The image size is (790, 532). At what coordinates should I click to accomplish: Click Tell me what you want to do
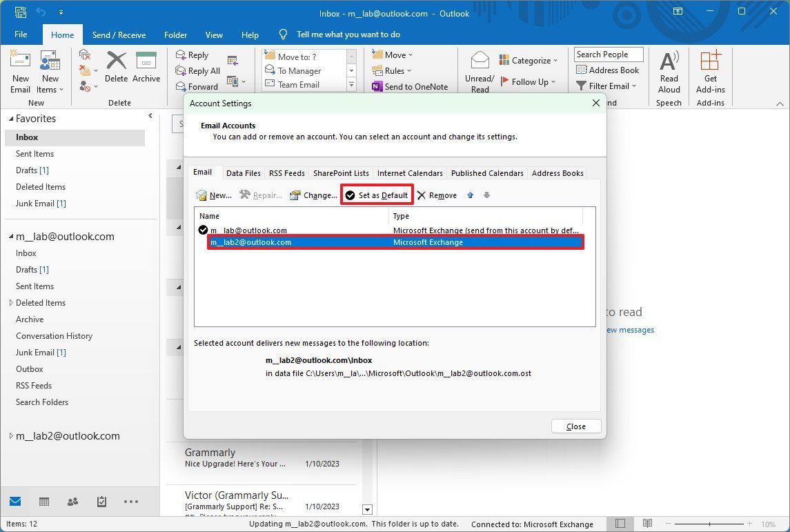pyautogui.click(x=348, y=35)
